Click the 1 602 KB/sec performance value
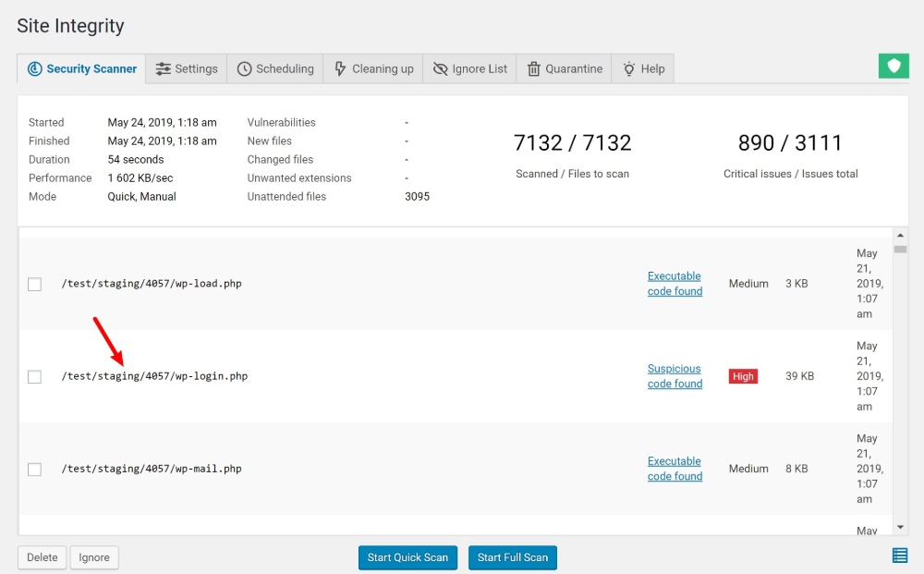 [140, 178]
